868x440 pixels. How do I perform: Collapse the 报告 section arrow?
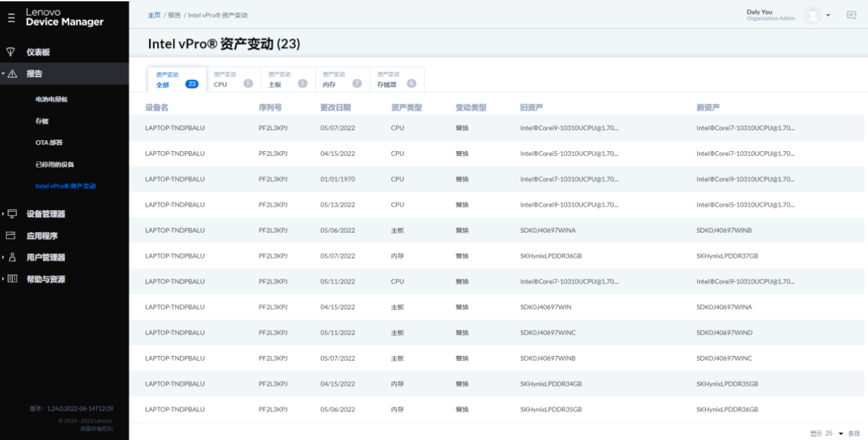3,74
